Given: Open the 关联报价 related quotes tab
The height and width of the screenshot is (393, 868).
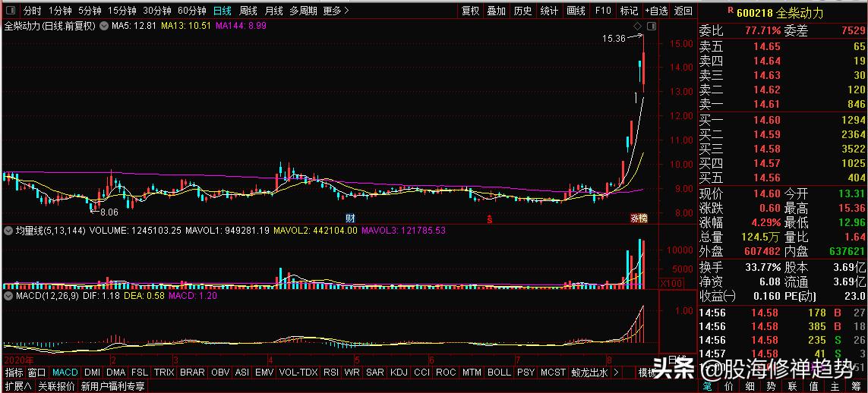Looking at the screenshot, I should [x=56, y=386].
